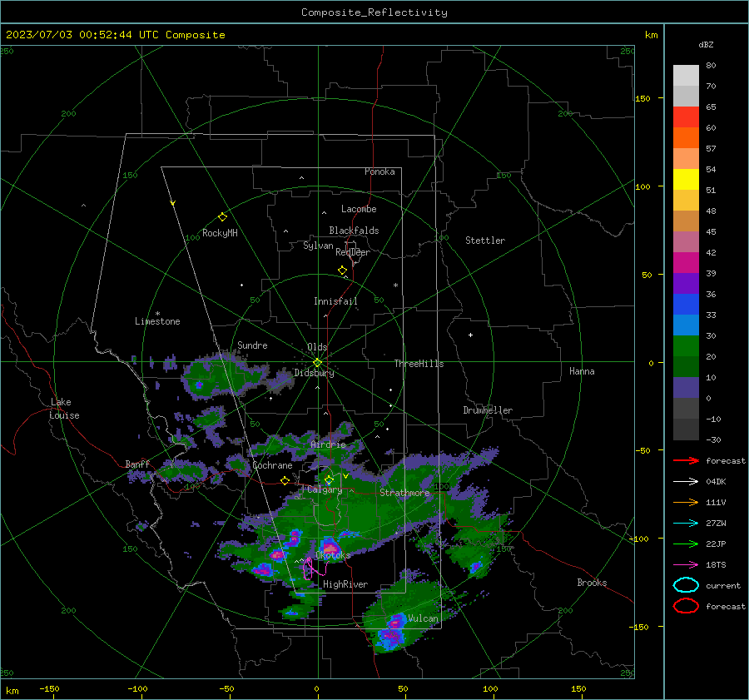Image resolution: width=749 pixels, height=700 pixels.
Task: Click the Ponoka city label
Action: point(379,171)
